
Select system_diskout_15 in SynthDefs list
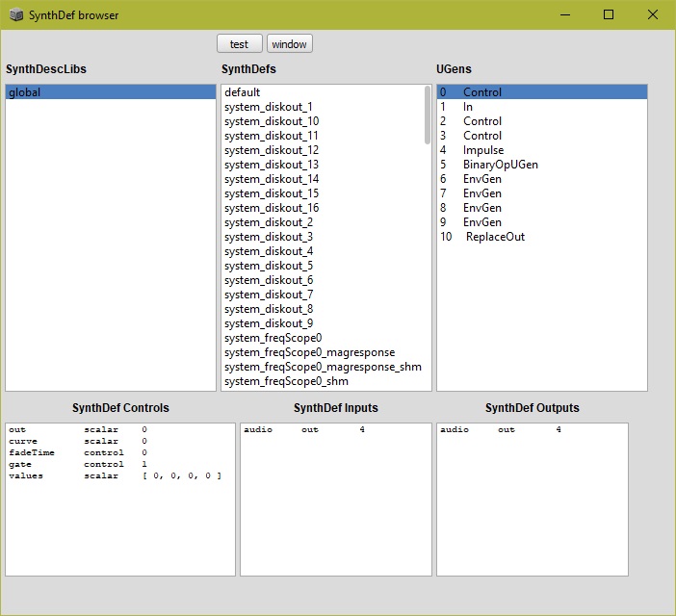point(323,193)
